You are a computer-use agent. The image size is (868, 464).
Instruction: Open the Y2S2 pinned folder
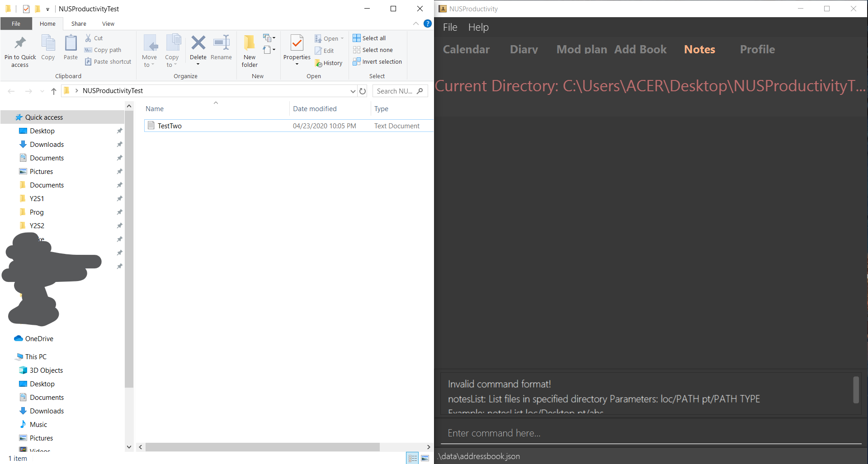pos(37,225)
